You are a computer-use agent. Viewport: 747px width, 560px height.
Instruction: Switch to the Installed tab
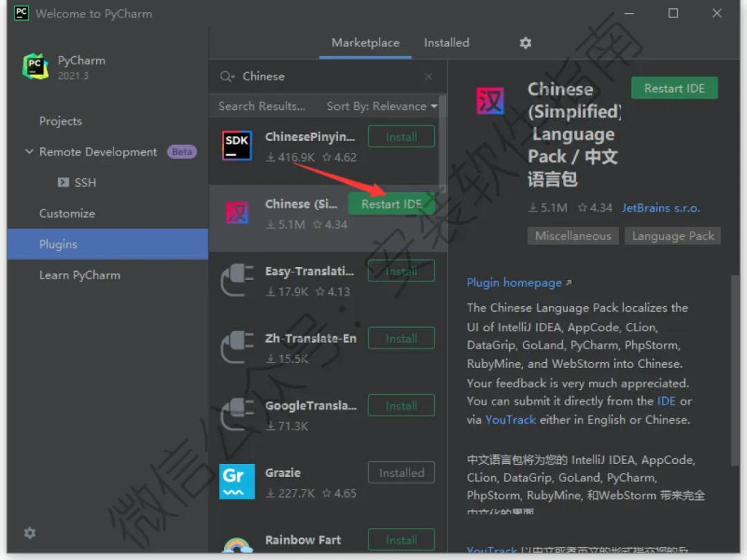(446, 43)
